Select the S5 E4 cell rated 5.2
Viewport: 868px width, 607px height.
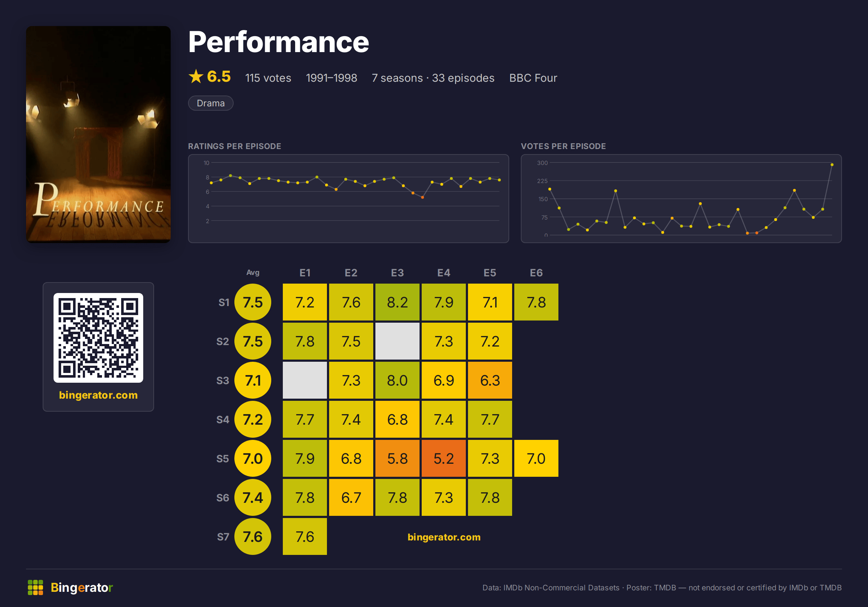[x=443, y=458]
